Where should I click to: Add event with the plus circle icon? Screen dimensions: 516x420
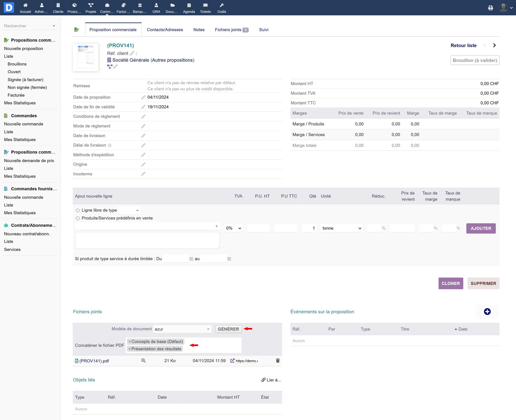tap(487, 312)
